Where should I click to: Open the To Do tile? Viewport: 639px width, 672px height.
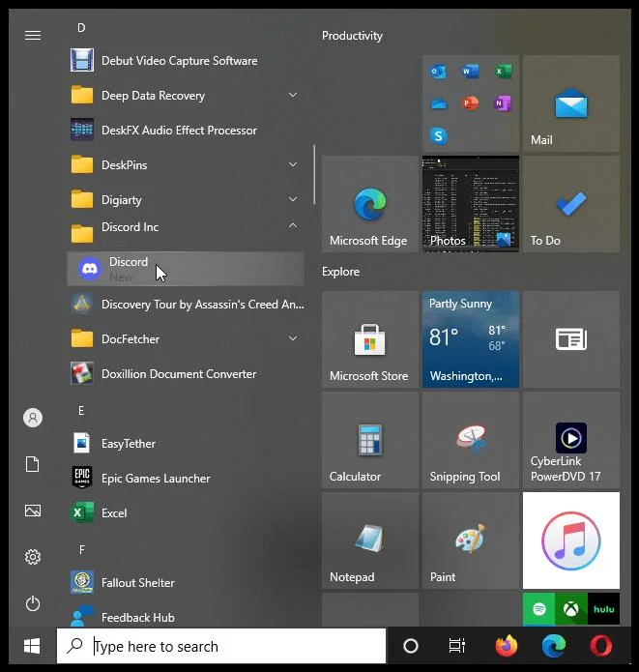click(571, 204)
